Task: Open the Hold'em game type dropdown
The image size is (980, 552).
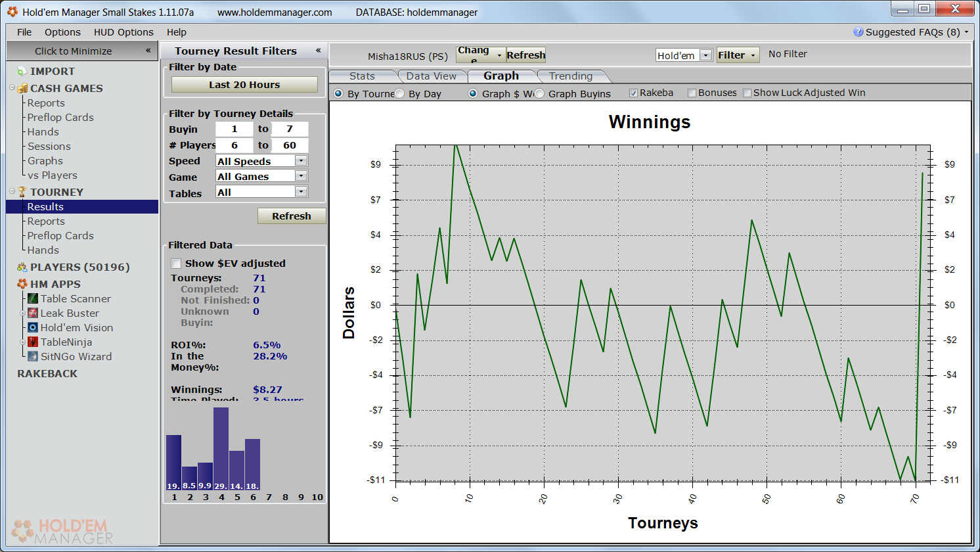Action: 705,55
